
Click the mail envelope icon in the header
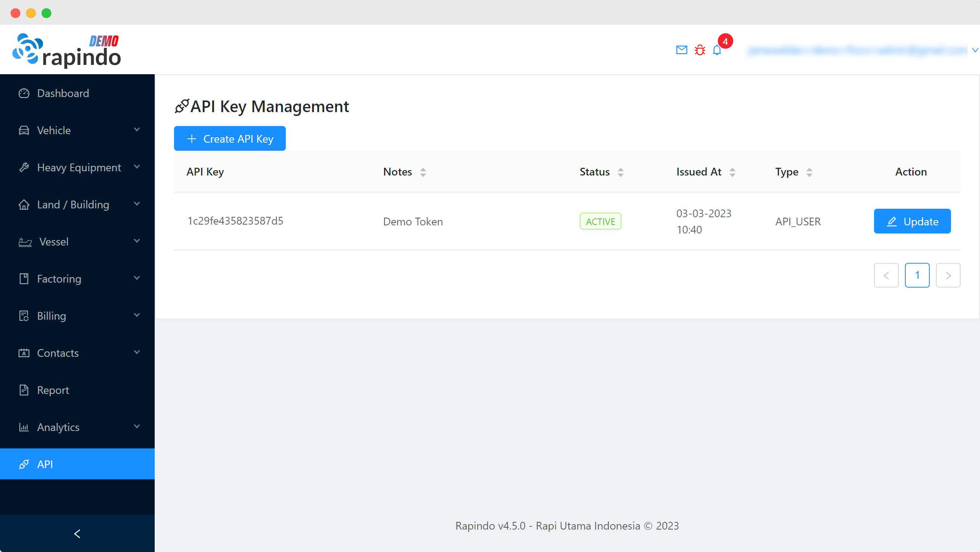click(x=681, y=50)
